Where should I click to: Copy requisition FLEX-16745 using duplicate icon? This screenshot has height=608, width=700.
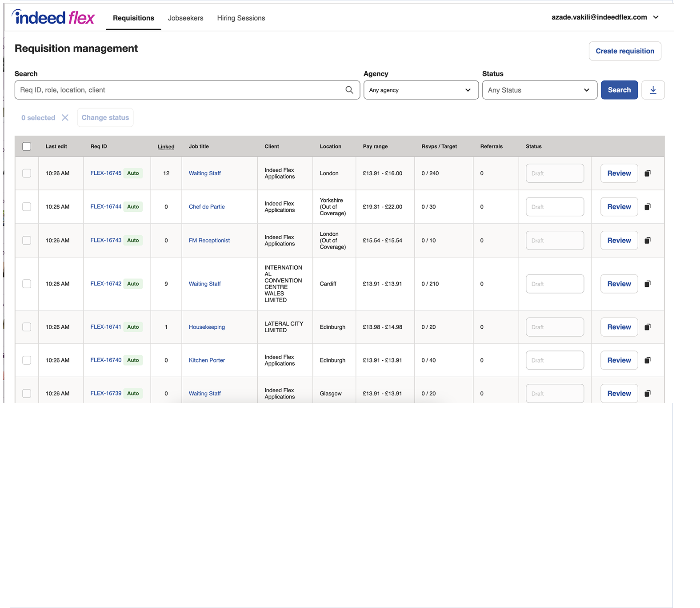(x=648, y=173)
